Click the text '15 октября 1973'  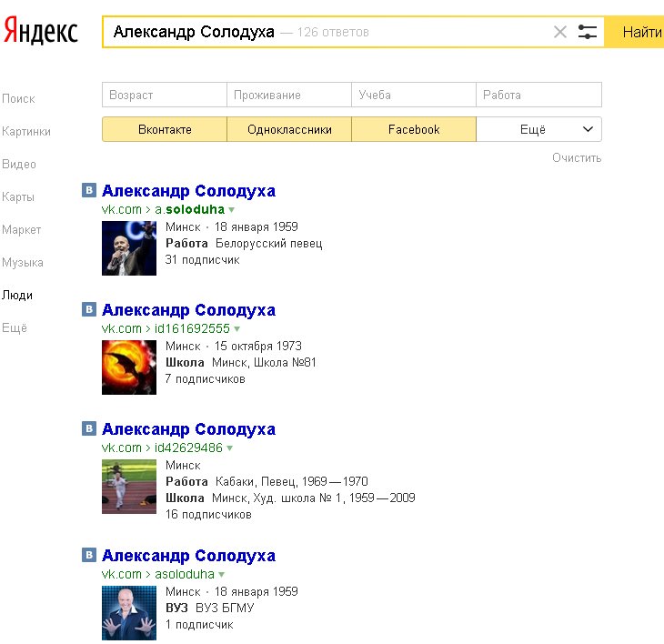click(x=258, y=346)
